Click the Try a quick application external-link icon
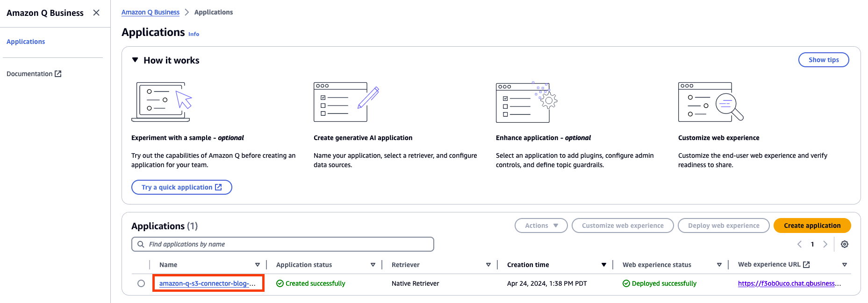The width and height of the screenshot is (868, 303). (x=218, y=187)
